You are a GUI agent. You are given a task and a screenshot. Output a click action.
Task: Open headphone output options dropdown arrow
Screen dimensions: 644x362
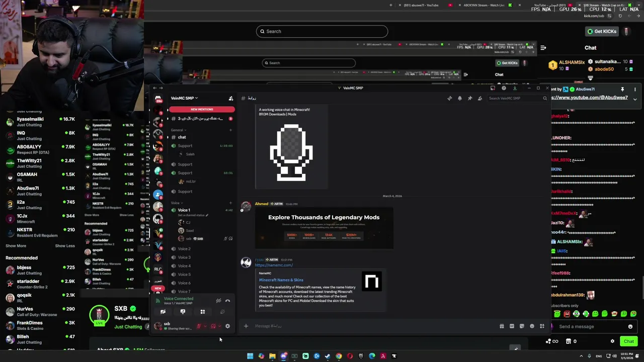pos(219,326)
